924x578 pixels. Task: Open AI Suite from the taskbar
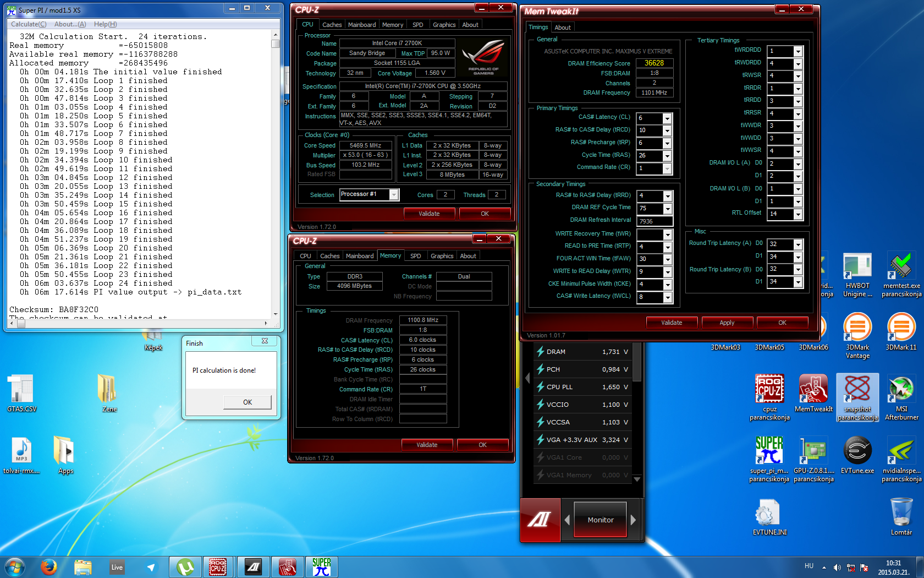pos(252,567)
